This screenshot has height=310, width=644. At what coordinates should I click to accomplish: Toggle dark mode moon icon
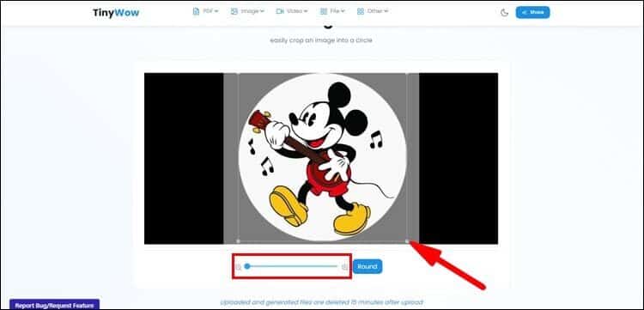point(504,13)
